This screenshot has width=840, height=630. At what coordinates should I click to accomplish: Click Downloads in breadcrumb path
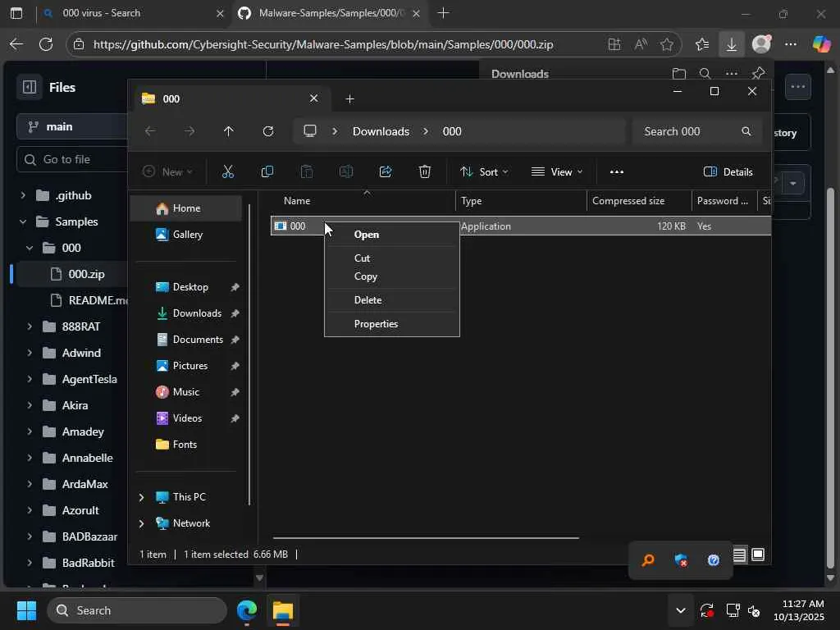point(381,131)
